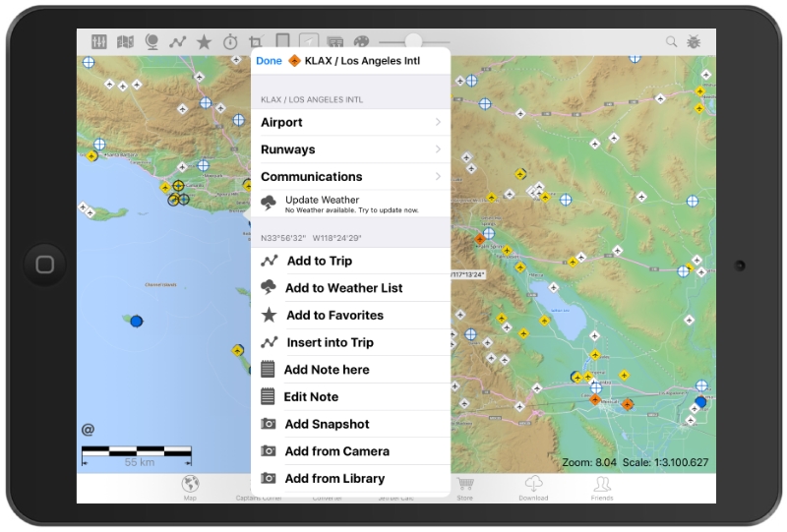Viewport: 787px width, 532px height.
Task: Open the Airport details row
Action: point(350,123)
